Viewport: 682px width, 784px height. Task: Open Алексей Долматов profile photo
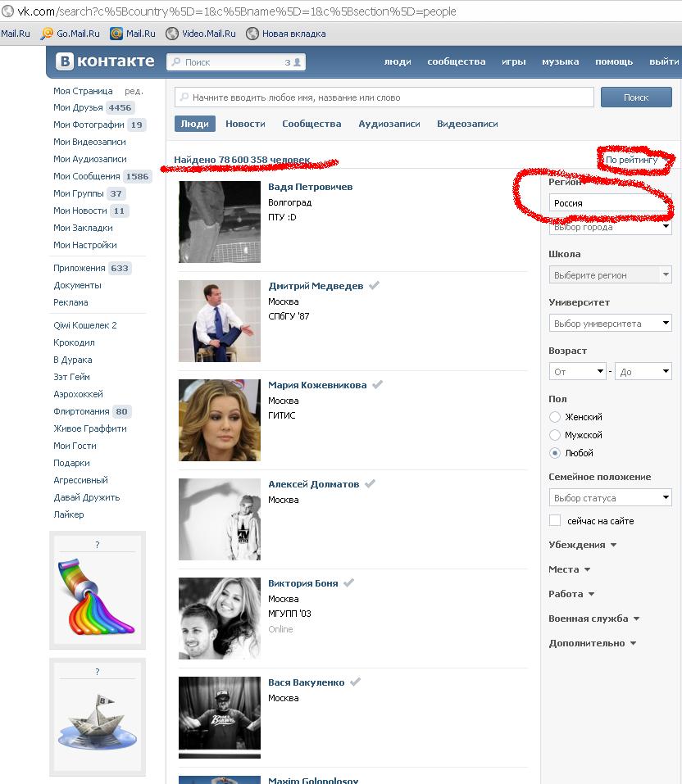click(x=220, y=519)
